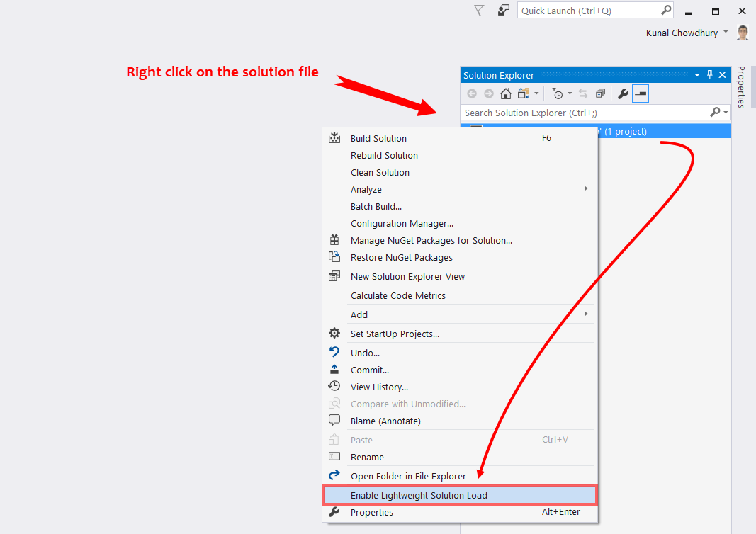756x534 pixels.
Task: Click the Undo curved arrow icon
Action: pos(334,352)
